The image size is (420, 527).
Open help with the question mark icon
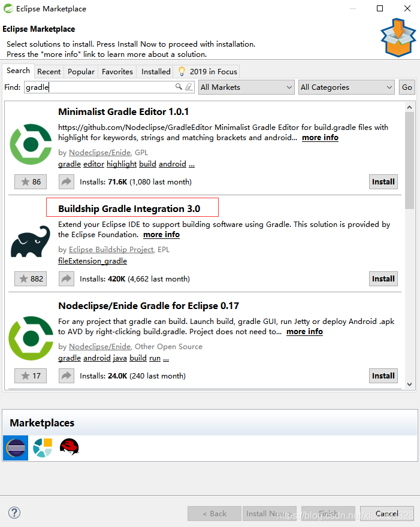(x=14, y=513)
